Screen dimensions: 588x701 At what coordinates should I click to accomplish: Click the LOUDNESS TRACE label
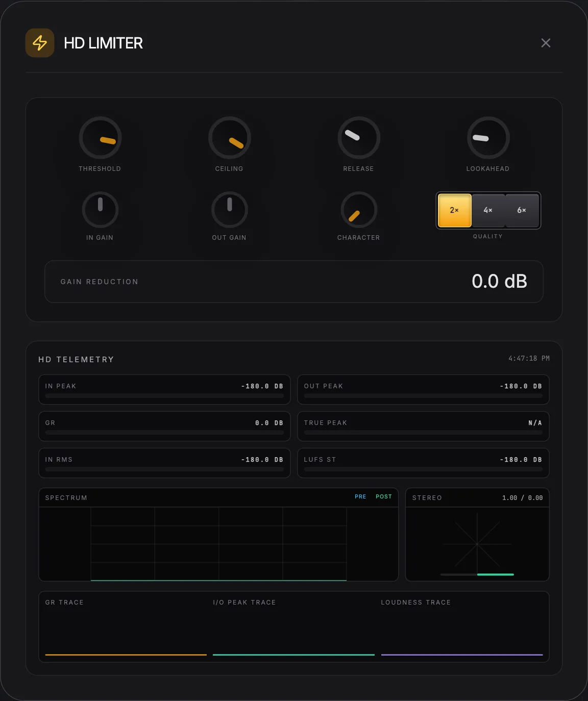(x=416, y=603)
